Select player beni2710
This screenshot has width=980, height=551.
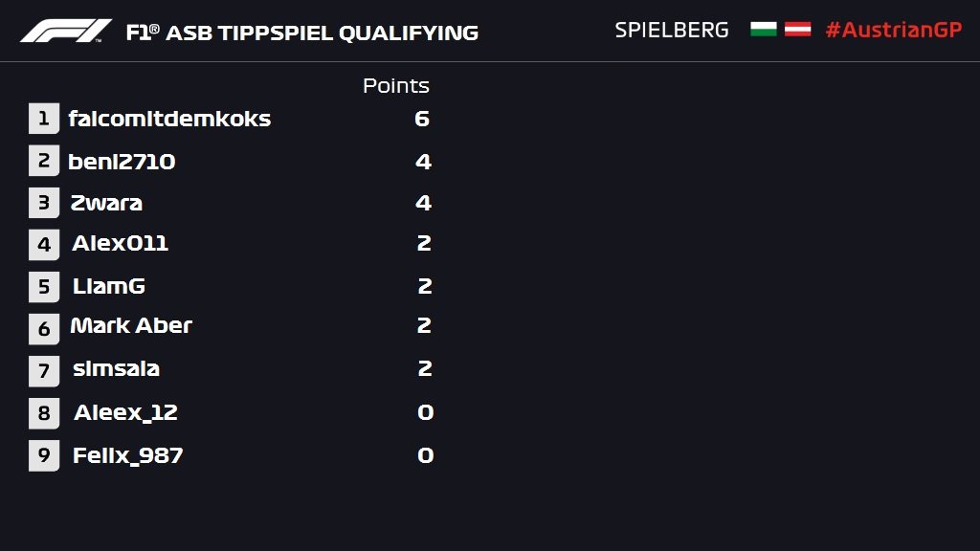(122, 162)
